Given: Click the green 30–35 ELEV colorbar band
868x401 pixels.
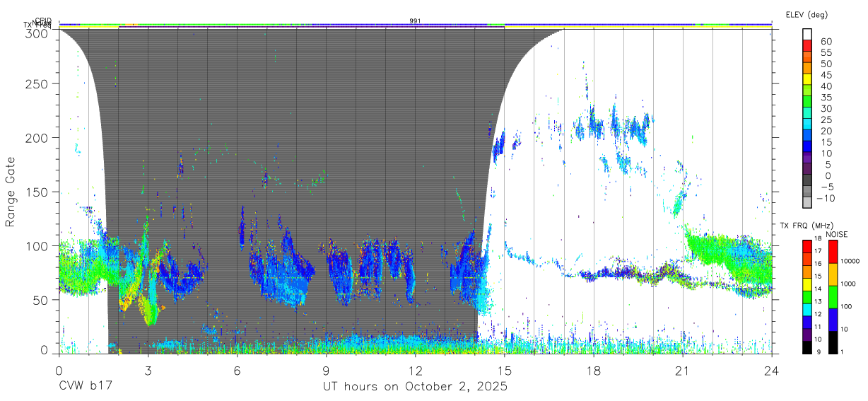Looking at the screenshot, I should click(808, 103).
